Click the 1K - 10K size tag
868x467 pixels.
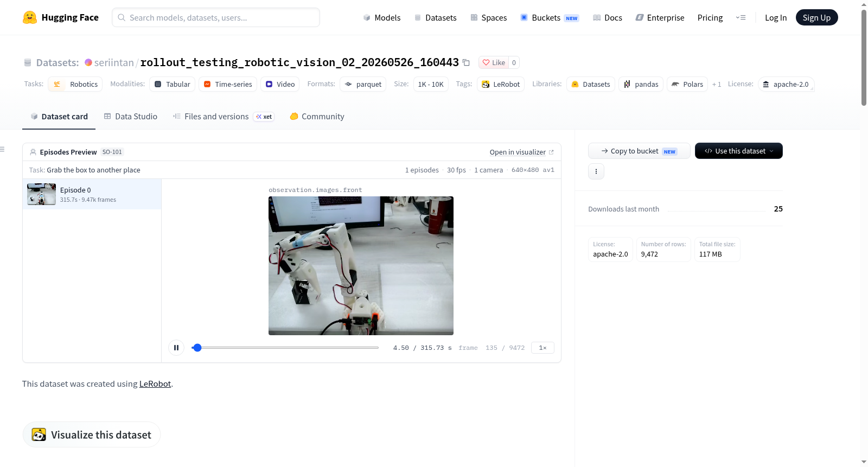coord(431,84)
